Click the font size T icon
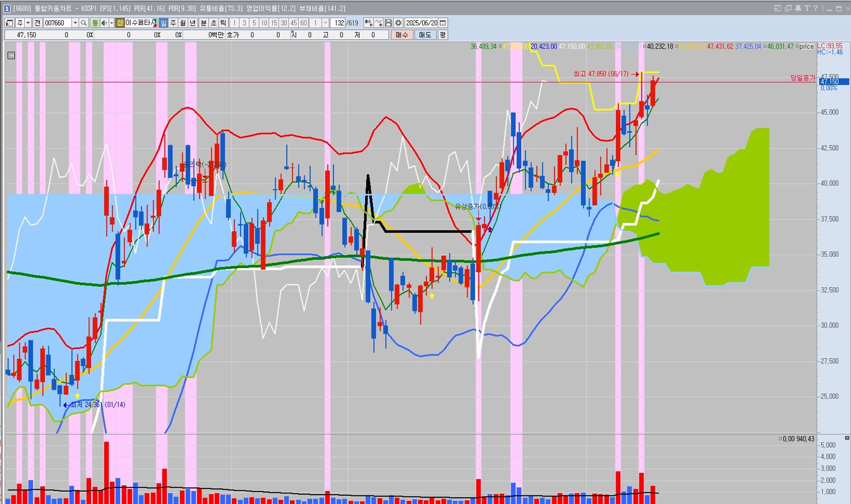 pos(807,8)
